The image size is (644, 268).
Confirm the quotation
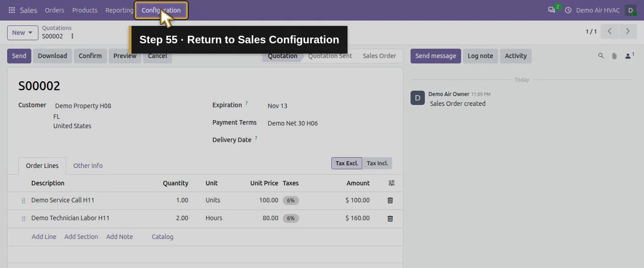click(x=90, y=56)
